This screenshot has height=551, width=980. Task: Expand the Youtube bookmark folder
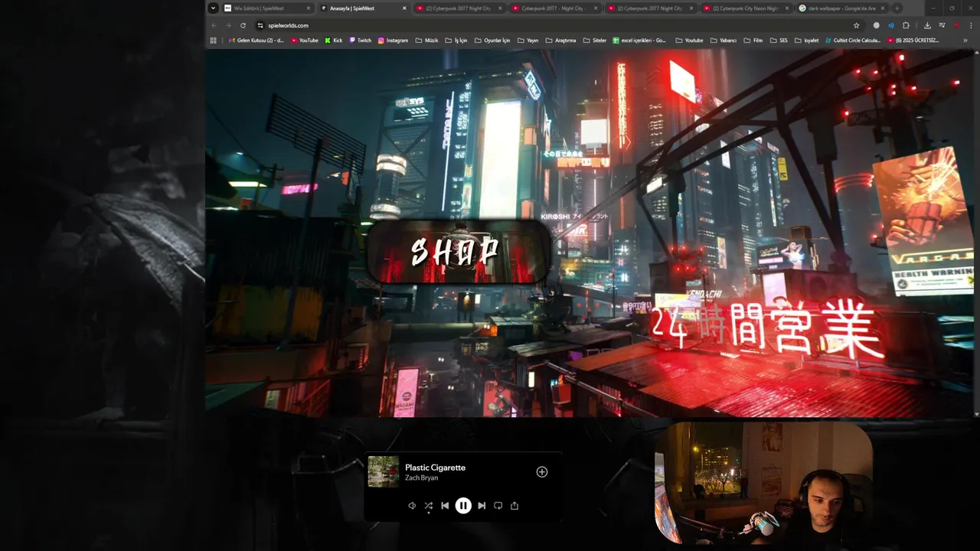[689, 41]
